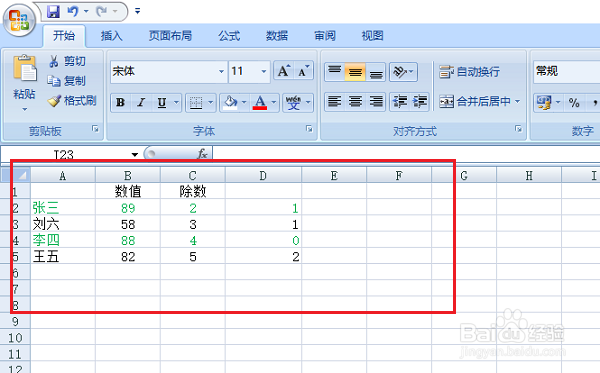
Task: Expand the 粘贴 paste options arrow
Action: pos(24,109)
